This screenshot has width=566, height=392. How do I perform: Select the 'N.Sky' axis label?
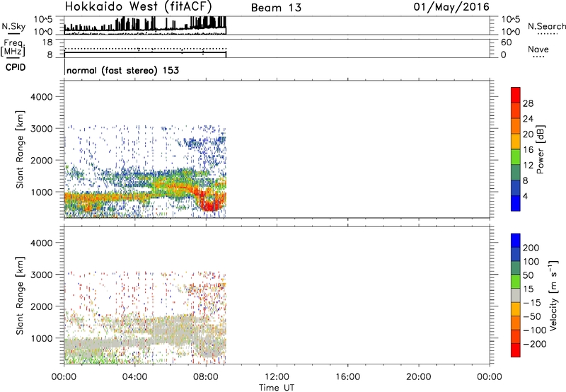click(13, 26)
